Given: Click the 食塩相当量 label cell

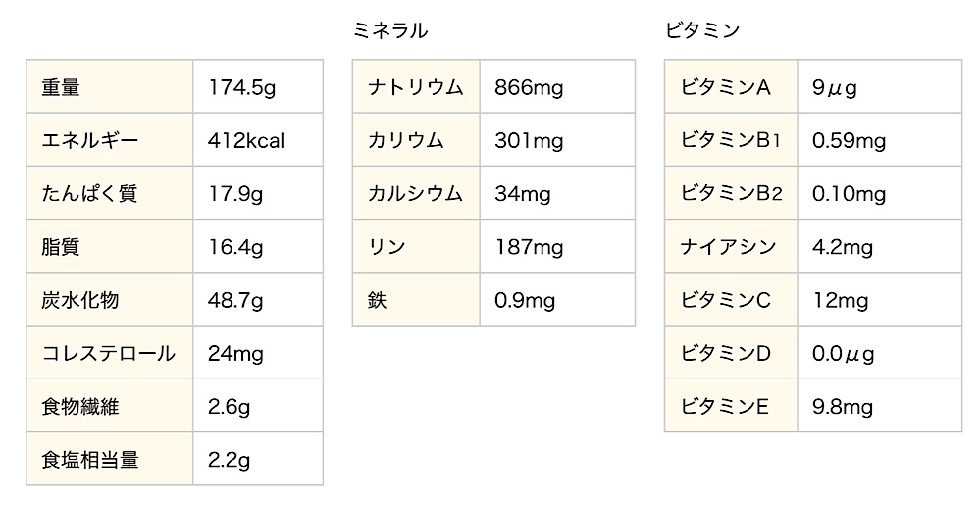Looking at the screenshot, I should (x=109, y=459).
